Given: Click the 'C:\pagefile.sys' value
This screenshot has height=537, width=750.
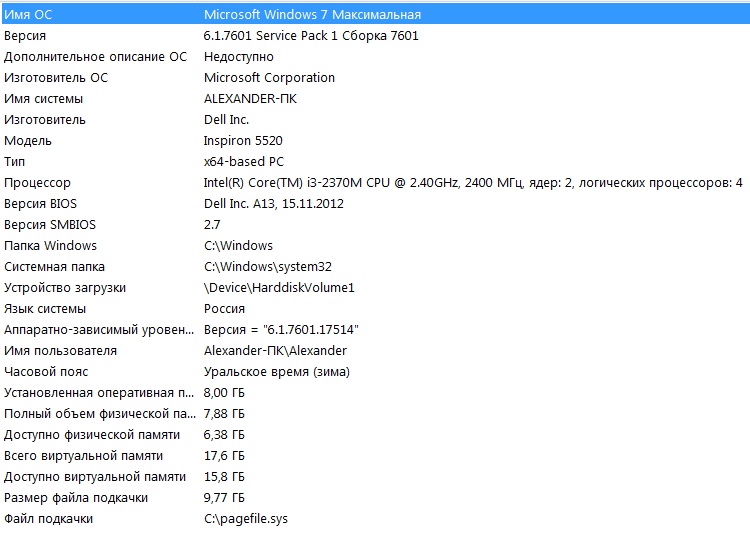Looking at the screenshot, I should [x=246, y=520].
